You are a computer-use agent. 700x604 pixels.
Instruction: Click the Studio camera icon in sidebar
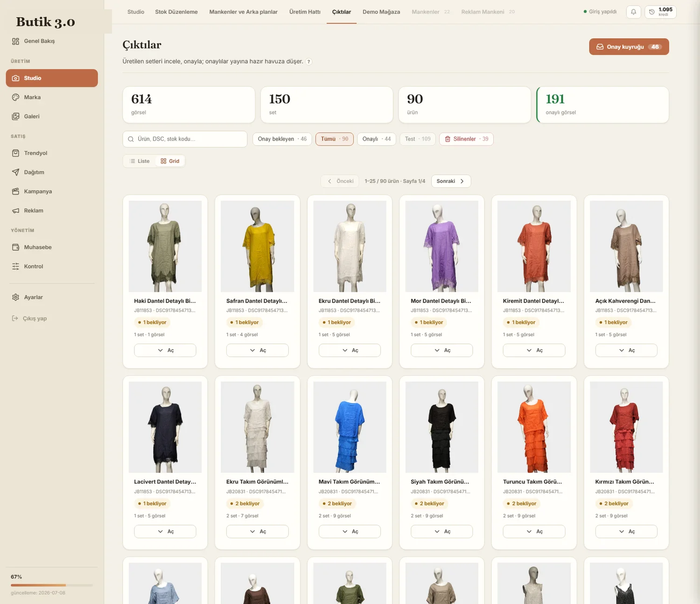tap(15, 78)
